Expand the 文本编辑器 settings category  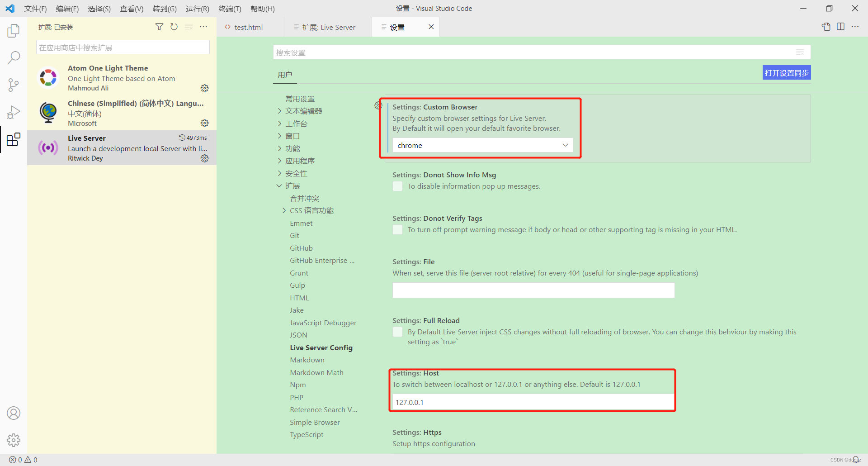[279, 111]
